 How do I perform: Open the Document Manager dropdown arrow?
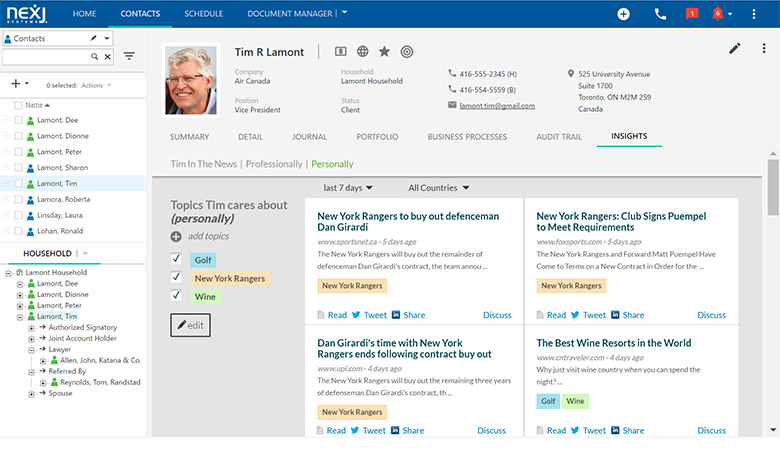pyautogui.click(x=345, y=12)
